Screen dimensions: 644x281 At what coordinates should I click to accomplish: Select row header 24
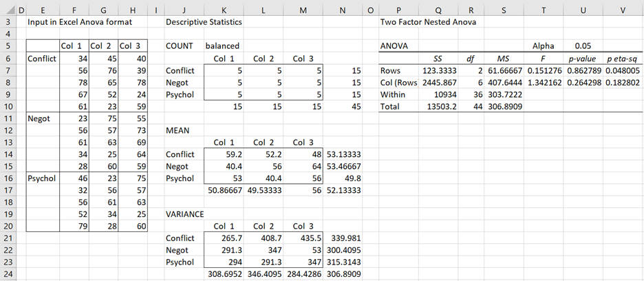[x=8, y=274]
